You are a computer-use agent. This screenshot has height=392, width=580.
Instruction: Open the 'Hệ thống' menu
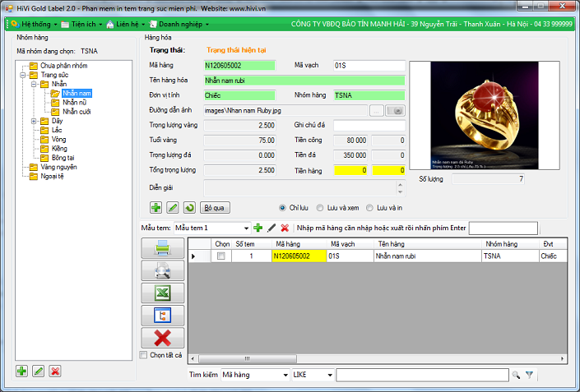[x=30, y=24]
